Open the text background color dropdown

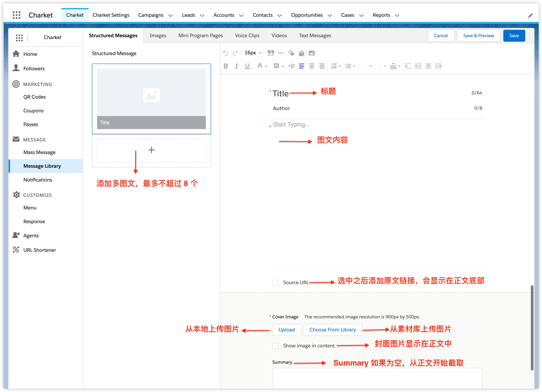(283, 66)
